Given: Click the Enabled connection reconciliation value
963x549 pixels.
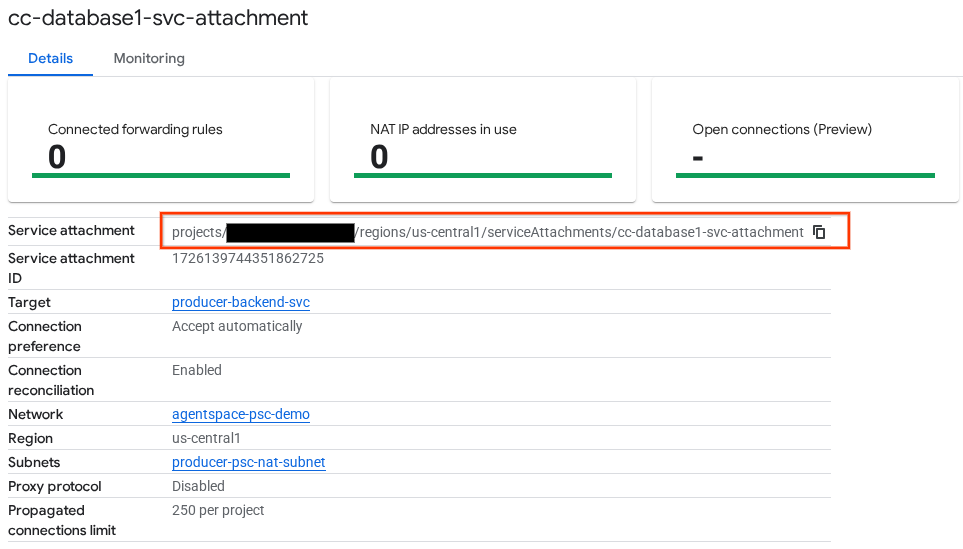Looking at the screenshot, I should tap(197, 370).
